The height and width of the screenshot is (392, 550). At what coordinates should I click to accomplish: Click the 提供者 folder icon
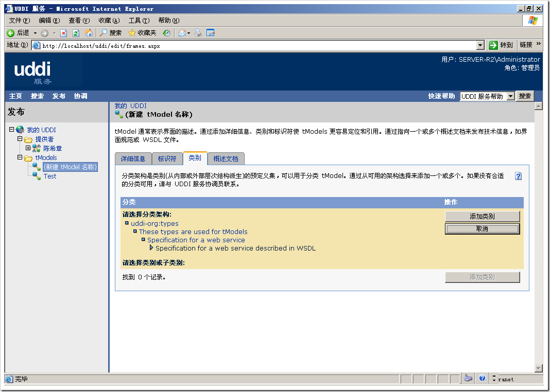click(28, 139)
